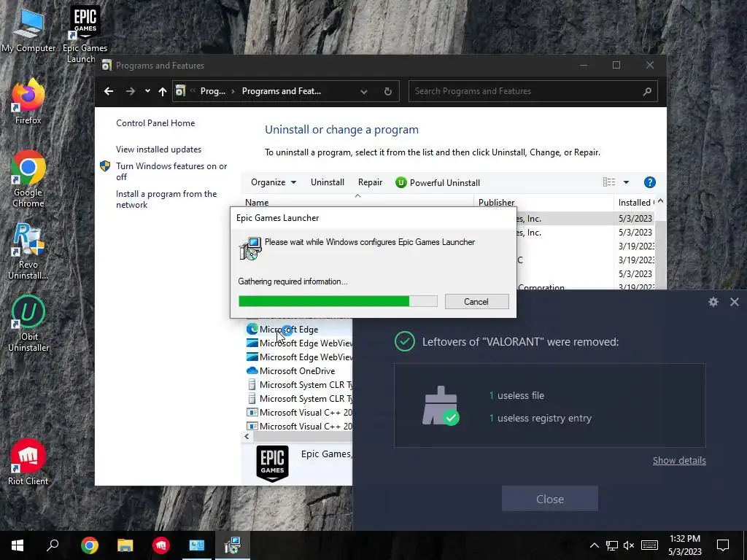
Task: Open taskbar search
Action: pyautogui.click(x=53, y=545)
